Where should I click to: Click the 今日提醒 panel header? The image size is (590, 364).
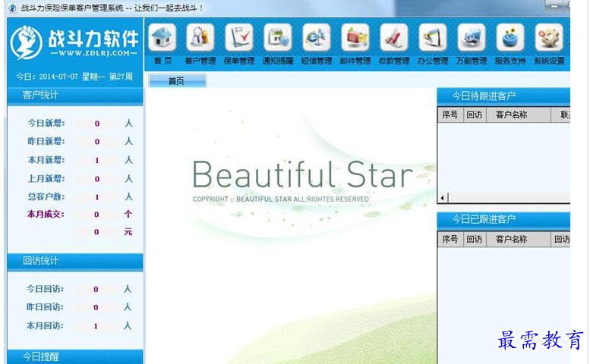point(75,356)
